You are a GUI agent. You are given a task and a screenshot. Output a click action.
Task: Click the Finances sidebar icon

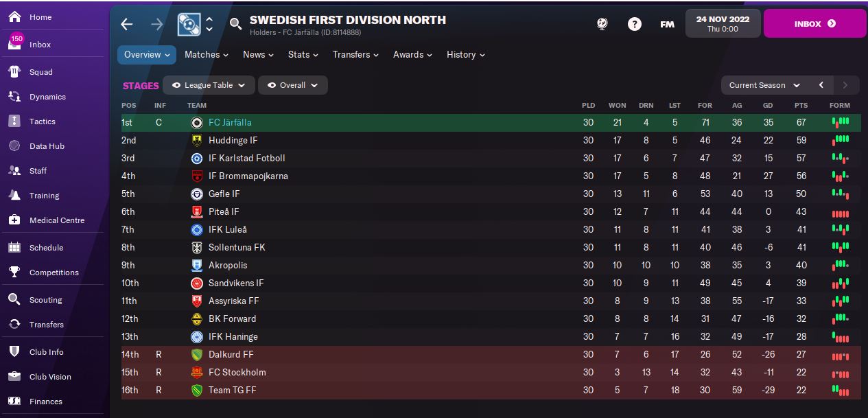click(x=14, y=402)
